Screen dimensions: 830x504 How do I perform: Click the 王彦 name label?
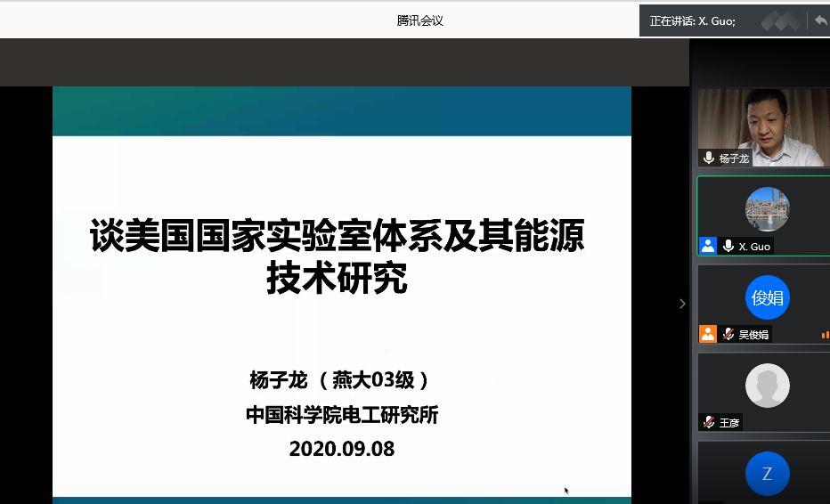729,422
